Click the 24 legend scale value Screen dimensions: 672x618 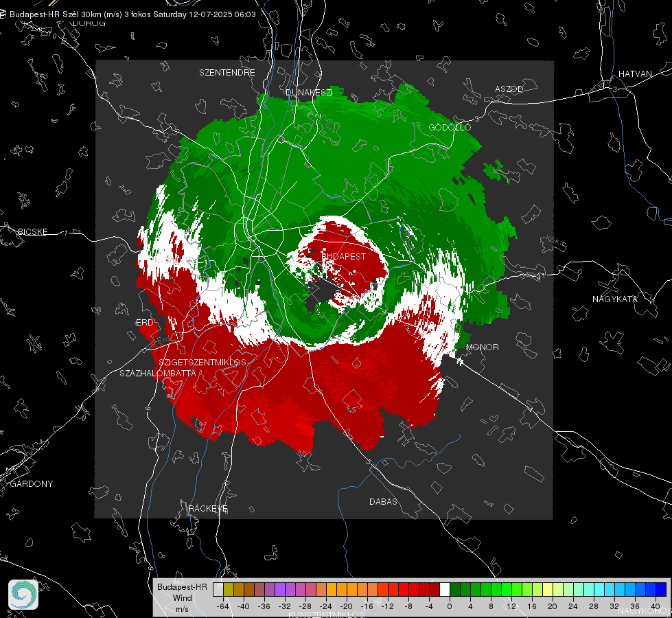(x=573, y=606)
